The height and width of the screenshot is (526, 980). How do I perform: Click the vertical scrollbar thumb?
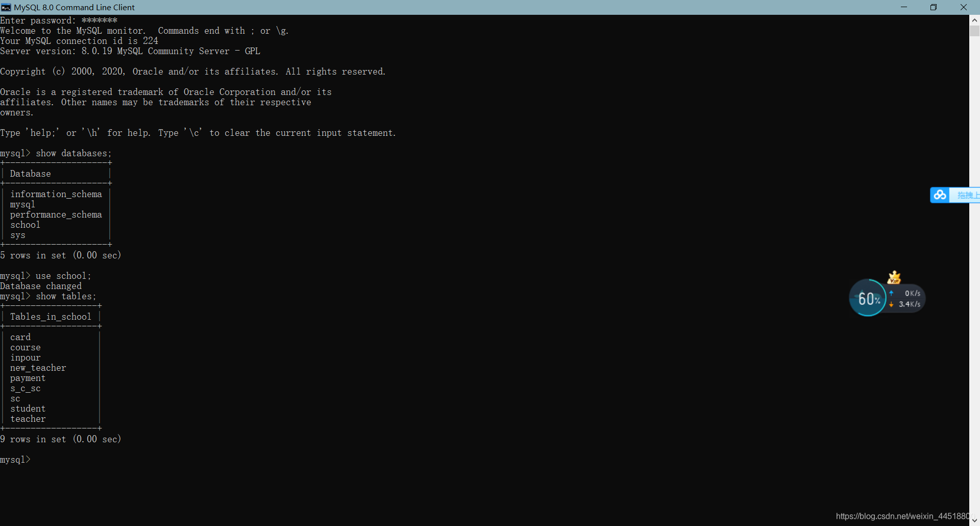tap(974, 31)
